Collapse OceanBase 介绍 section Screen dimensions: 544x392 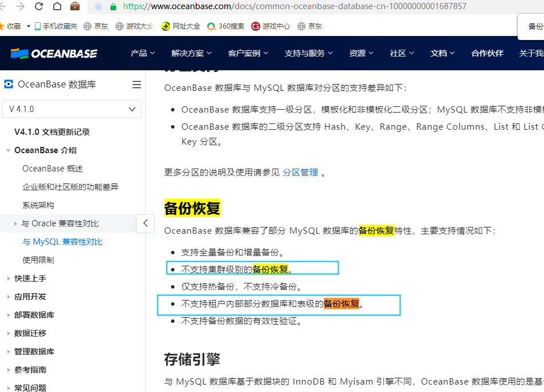[9, 150]
